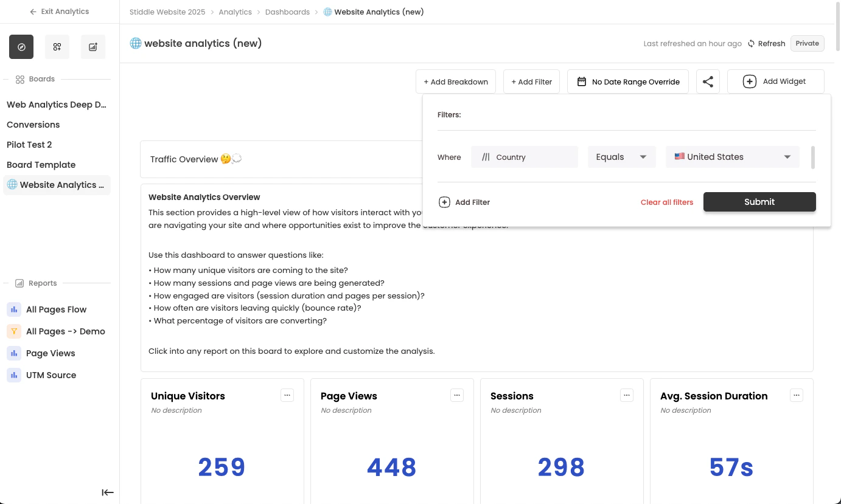Screen dimensions: 841x504
Task: Open the add-widgets grid icon in sidebar
Action: 57,47
